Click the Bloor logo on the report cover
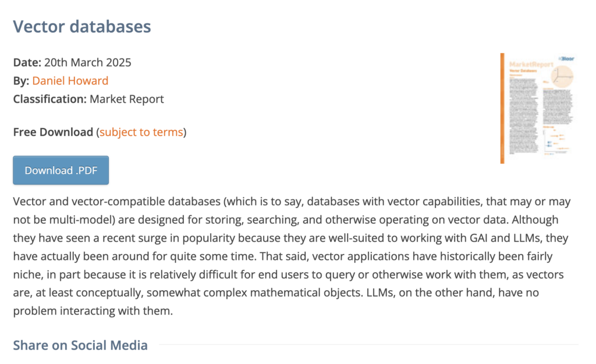This screenshot has height=364, width=596. (566, 58)
